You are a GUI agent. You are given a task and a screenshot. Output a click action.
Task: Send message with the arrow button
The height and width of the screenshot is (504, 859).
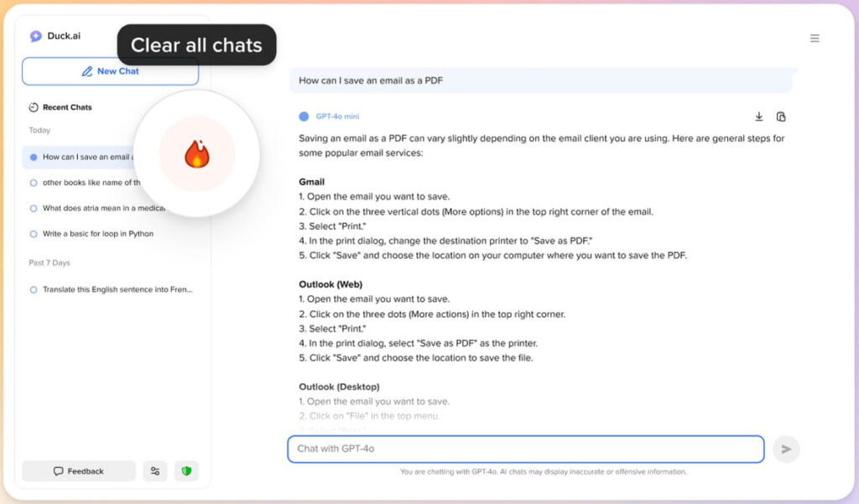tap(786, 449)
